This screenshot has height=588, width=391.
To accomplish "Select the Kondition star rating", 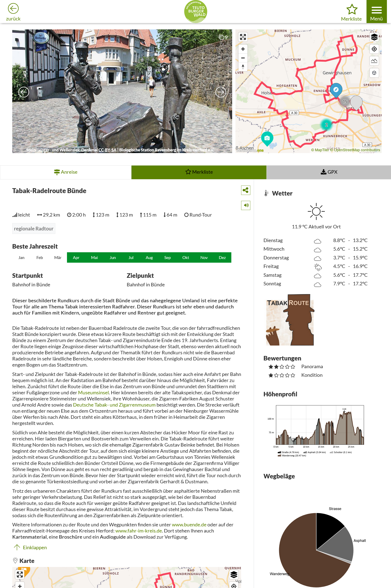I will click(x=282, y=375).
